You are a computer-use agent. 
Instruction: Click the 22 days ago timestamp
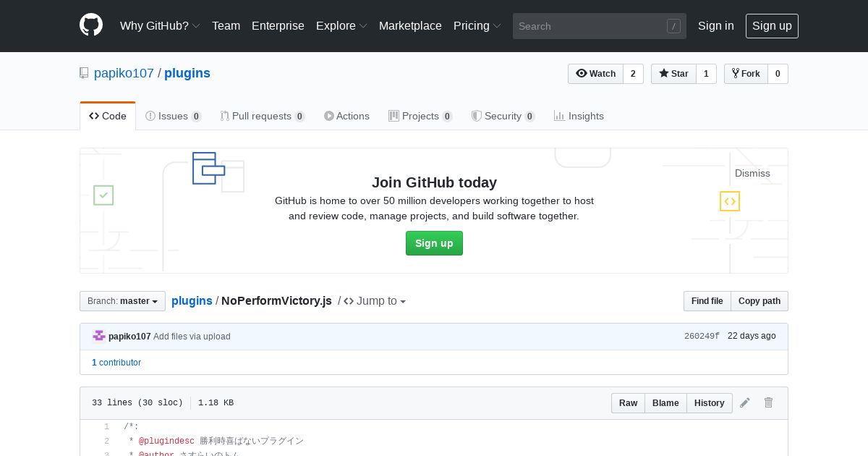pos(752,336)
